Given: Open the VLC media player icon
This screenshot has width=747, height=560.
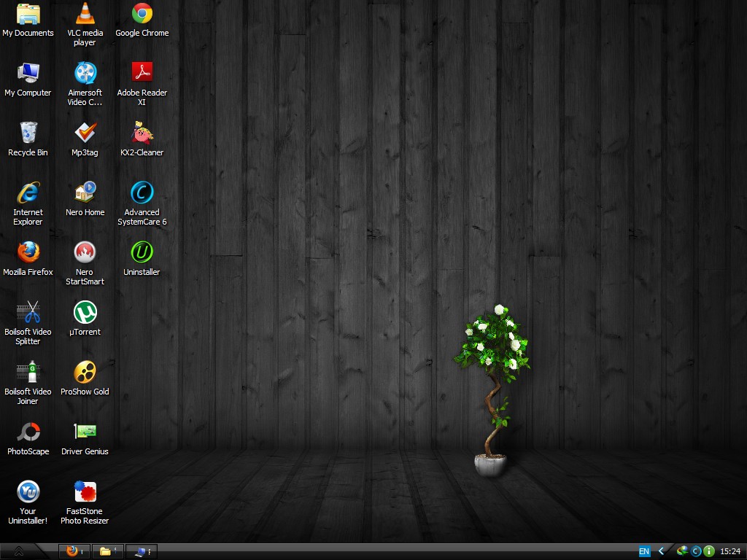Looking at the screenshot, I should [x=85, y=14].
